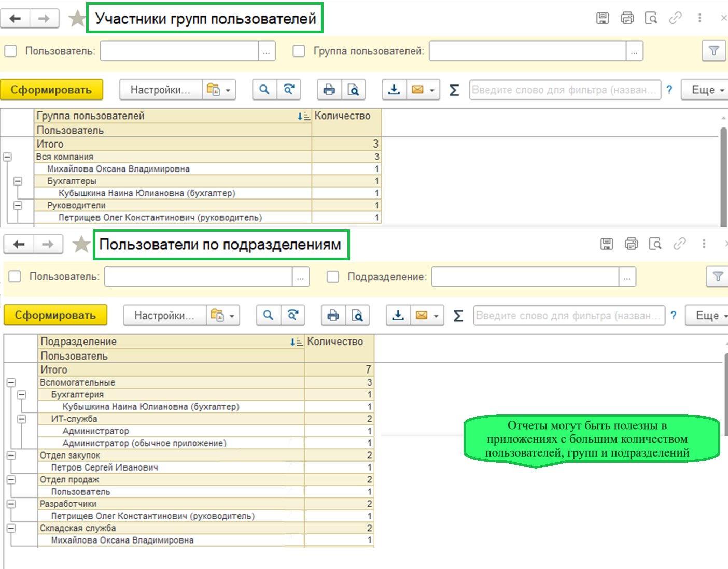The height and width of the screenshot is (569, 728).
Task: Copy link to bottom report via chain icon
Action: [679, 244]
